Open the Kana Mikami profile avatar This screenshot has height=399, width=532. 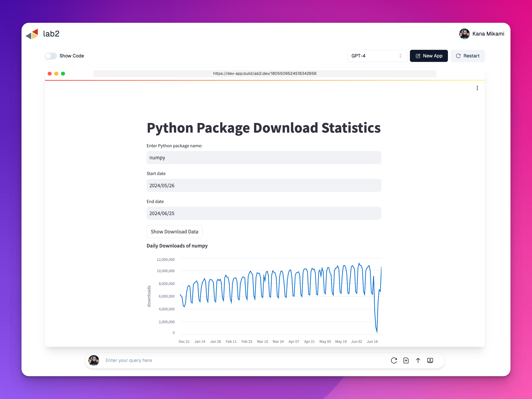click(x=464, y=34)
